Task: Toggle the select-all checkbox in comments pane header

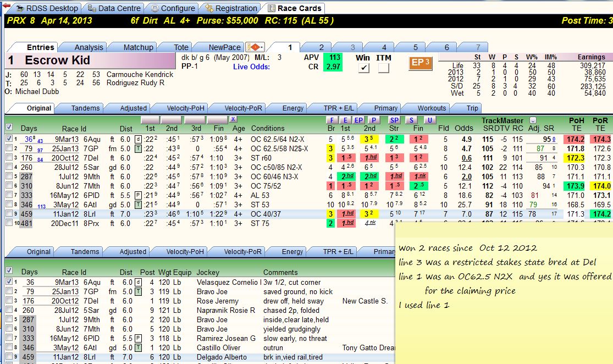Action: point(9,270)
